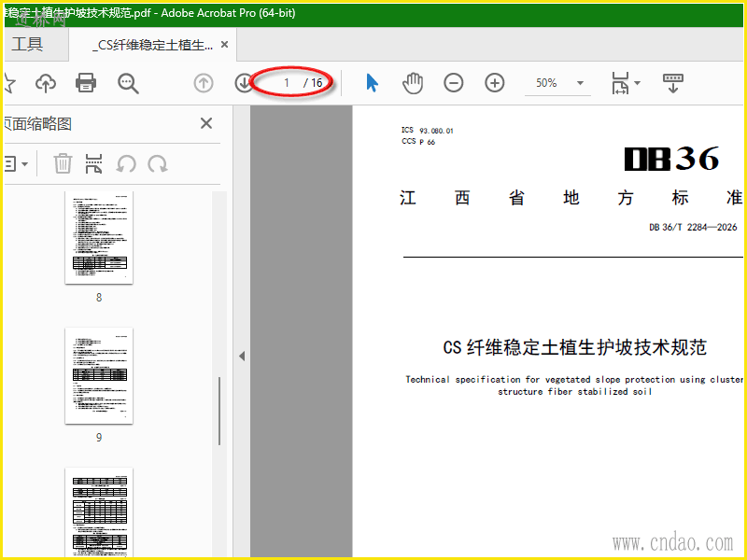Click the DB36 logo heading
Viewport: 747px width, 560px height.
[671, 159]
